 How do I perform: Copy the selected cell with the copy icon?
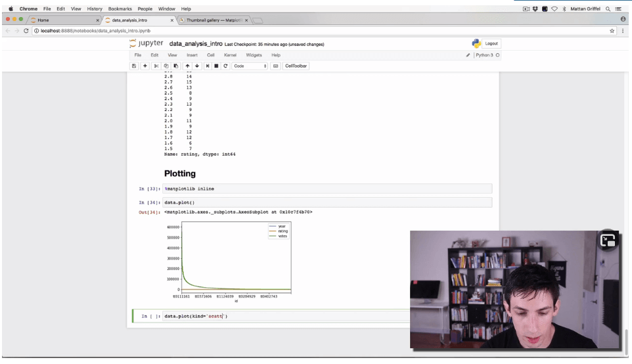coord(166,66)
